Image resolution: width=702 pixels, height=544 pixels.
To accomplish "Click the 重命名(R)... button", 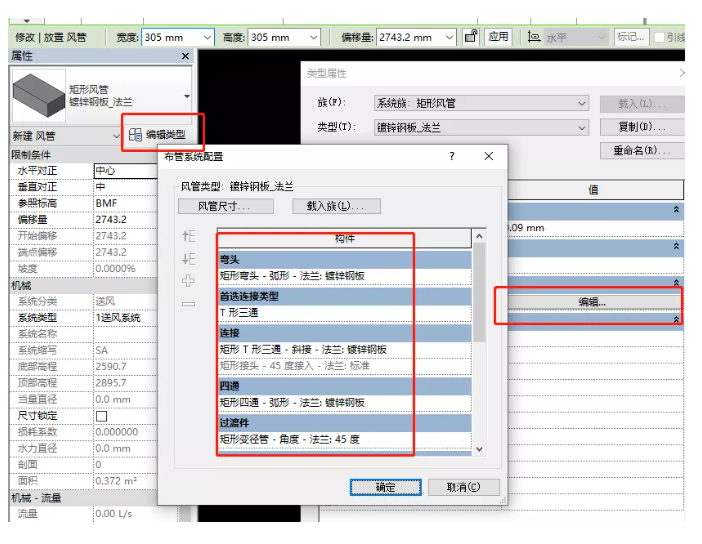I will point(642,150).
